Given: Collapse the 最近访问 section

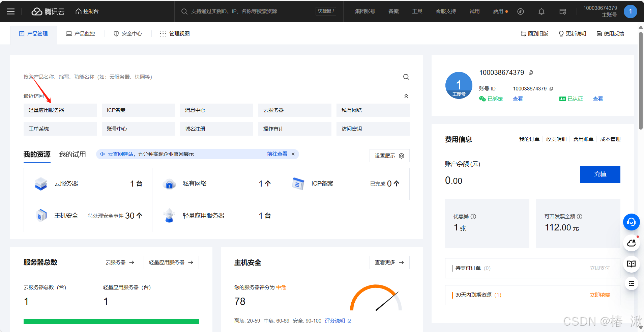Looking at the screenshot, I should click(406, 96).
